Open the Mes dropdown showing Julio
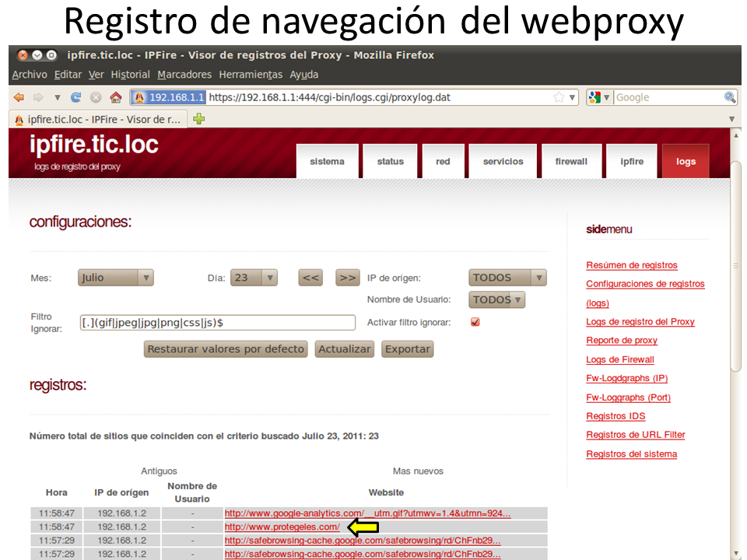The width and height of the screenshot is (747, 560). coord(115,278)
